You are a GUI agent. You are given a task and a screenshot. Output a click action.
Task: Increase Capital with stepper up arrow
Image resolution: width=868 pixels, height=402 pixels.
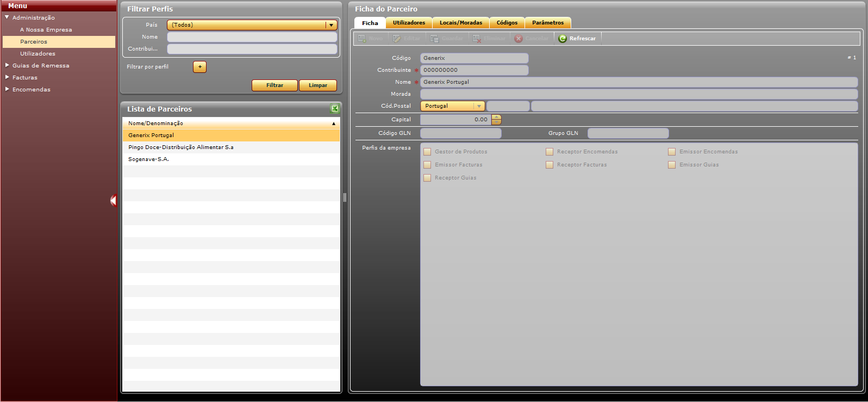[496, 117]
